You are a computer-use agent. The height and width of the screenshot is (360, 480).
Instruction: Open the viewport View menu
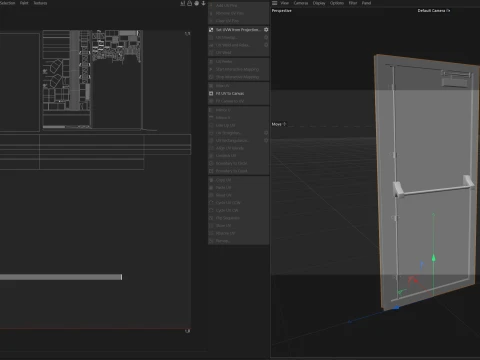click(x=284, y=3)
